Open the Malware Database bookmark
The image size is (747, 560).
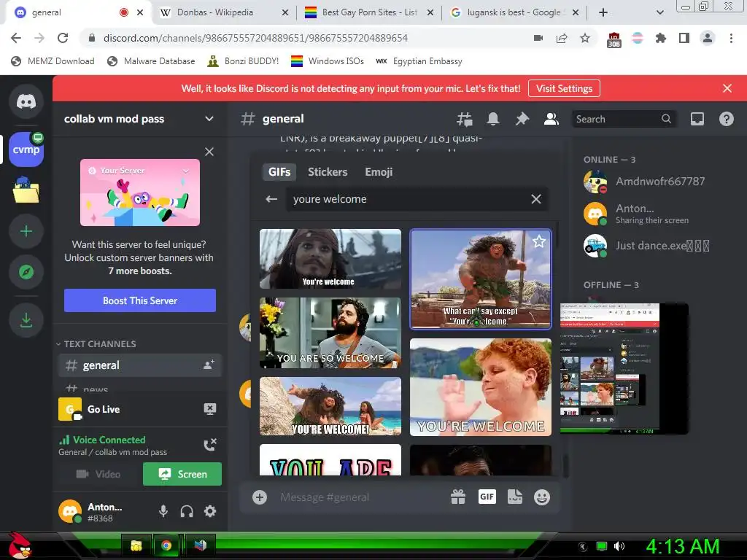(151, 61)
